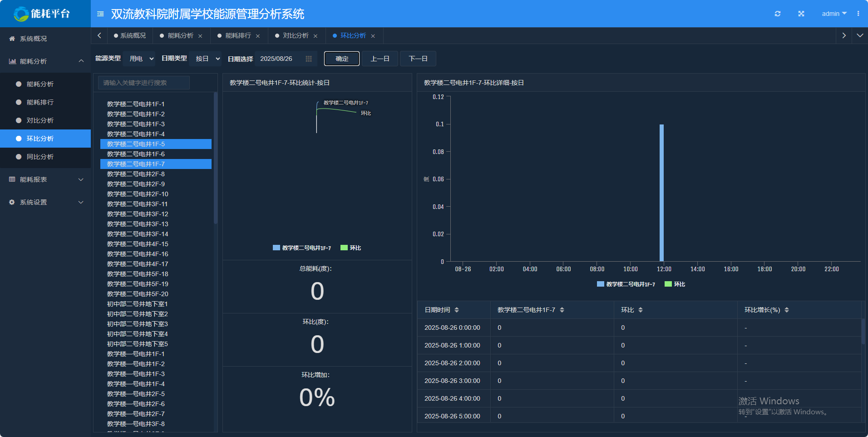
Task: Click the keyword search input field
Action: [144, 83]
